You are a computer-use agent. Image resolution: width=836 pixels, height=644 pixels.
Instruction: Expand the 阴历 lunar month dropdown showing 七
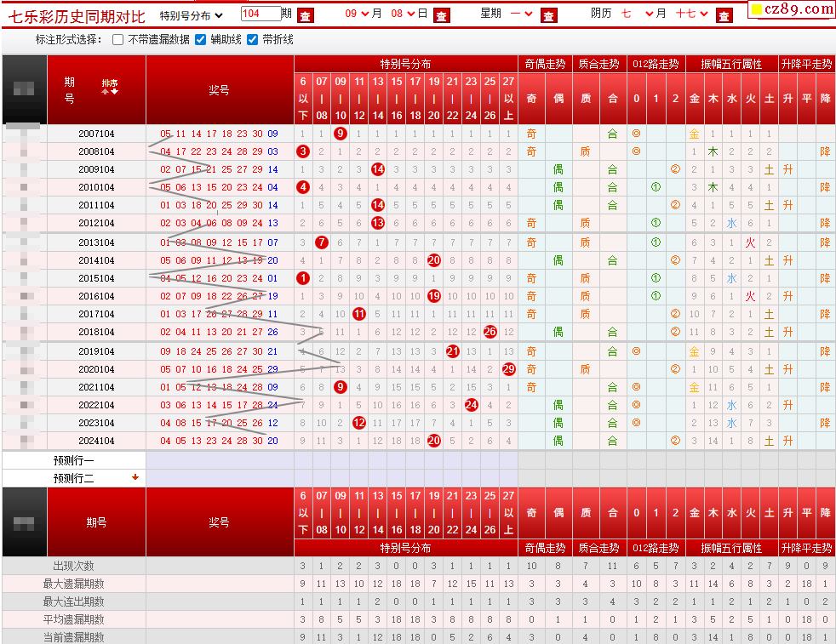tap(637, 14)
